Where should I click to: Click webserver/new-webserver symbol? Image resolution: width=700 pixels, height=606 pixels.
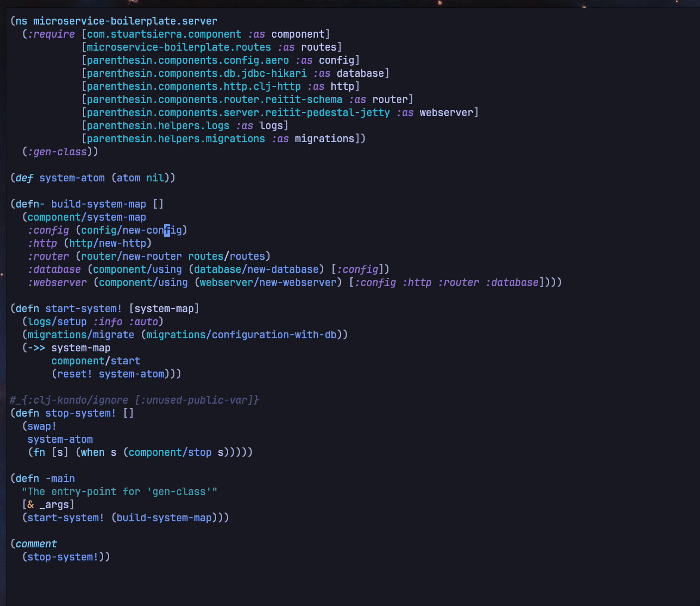268,283
